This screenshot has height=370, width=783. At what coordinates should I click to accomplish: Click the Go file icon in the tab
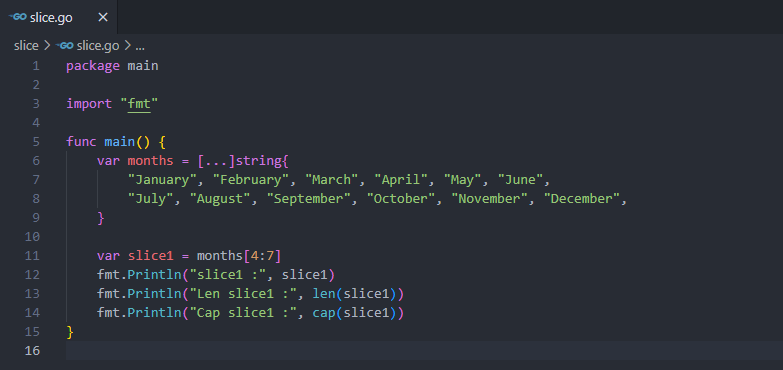(17, 17)
